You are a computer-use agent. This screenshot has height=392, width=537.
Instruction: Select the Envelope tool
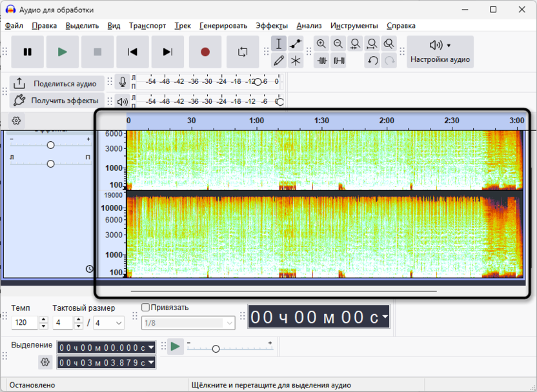[296, 44]
